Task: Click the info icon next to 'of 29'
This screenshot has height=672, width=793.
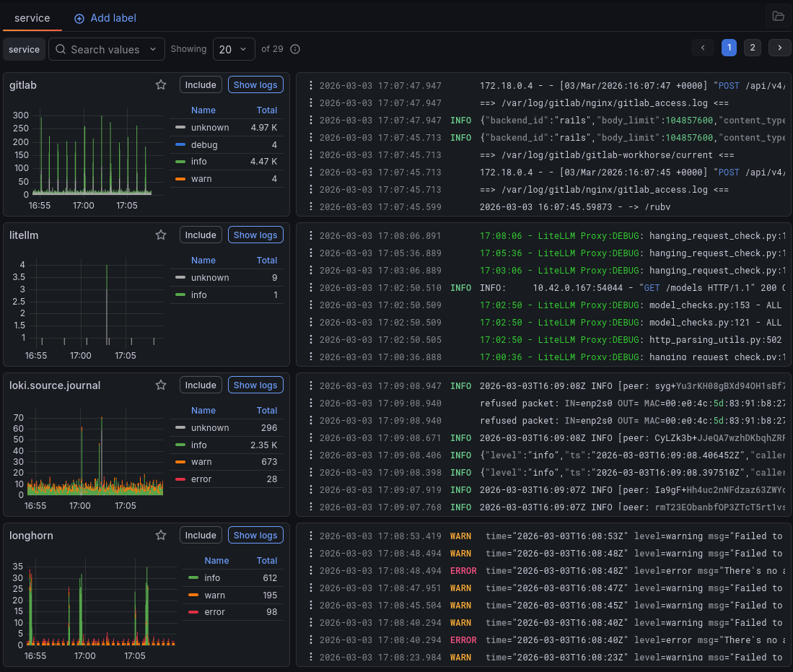Action: (294, 49)
